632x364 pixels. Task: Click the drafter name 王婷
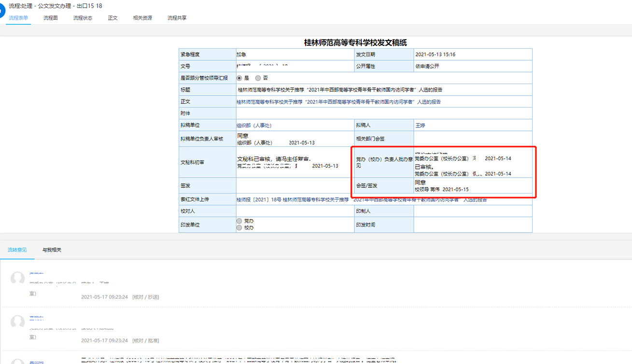pos(420,126)
